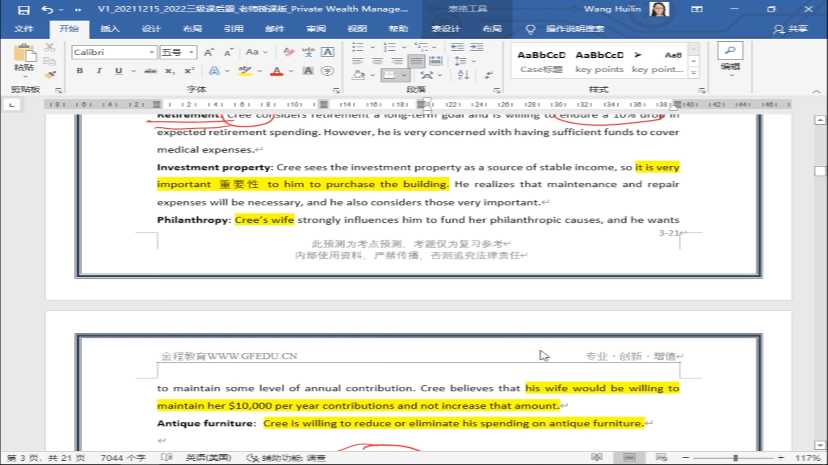This screenshot has width=828, height=465.
Task: Open the Paragraph dialog launcher
Action: (497, 90)
